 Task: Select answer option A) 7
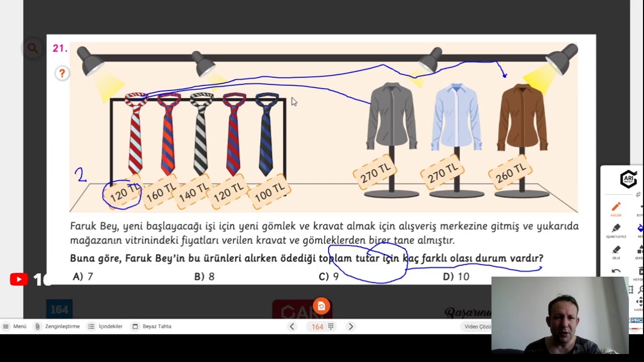[x=83, y=277]
